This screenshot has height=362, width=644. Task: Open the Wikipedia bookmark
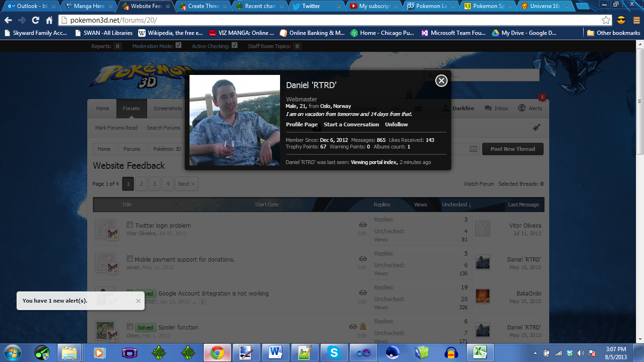pos(171,33)
